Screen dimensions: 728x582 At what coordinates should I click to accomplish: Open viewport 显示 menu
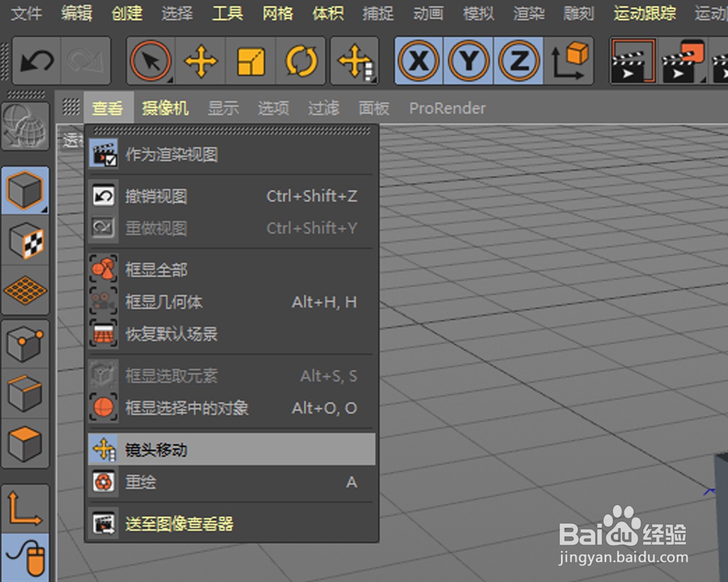tap(223, 108)
